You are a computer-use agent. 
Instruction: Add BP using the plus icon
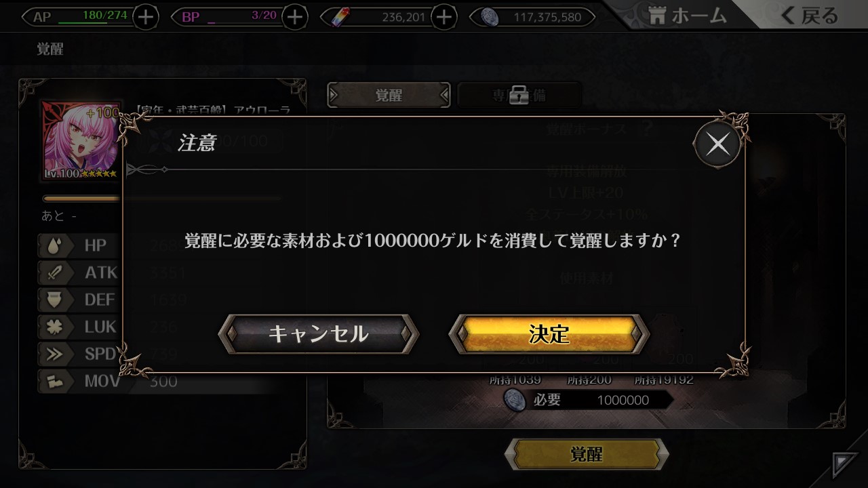click(294, 17)
